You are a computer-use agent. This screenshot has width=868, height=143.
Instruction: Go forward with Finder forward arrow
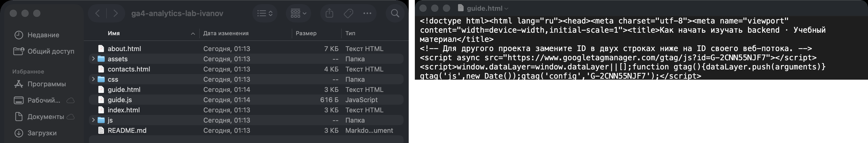115,14
